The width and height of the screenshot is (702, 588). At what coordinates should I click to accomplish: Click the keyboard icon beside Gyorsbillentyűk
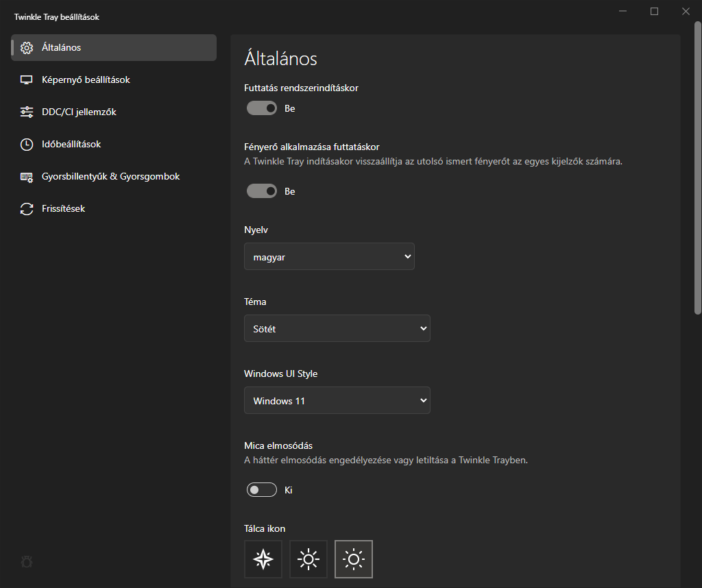click(27, 177)
